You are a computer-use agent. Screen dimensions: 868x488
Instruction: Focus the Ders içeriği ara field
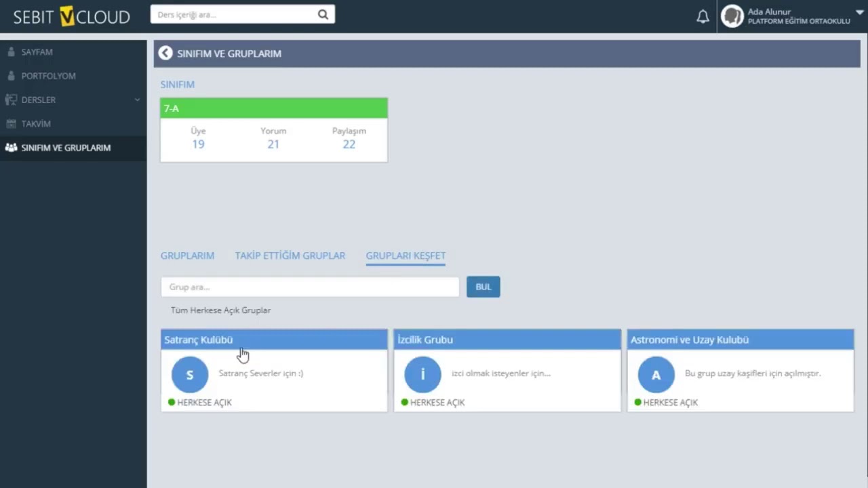234,14
